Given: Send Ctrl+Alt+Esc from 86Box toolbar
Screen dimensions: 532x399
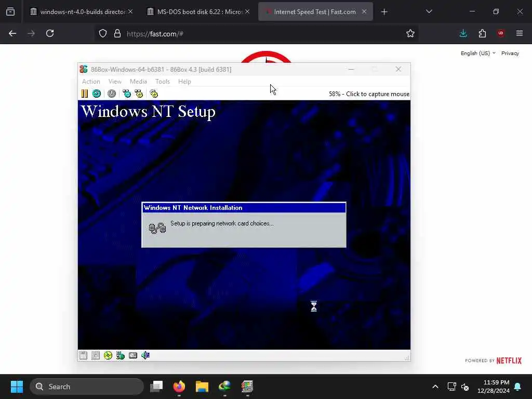Looking at the screenshot, I should tap(139, 94).
